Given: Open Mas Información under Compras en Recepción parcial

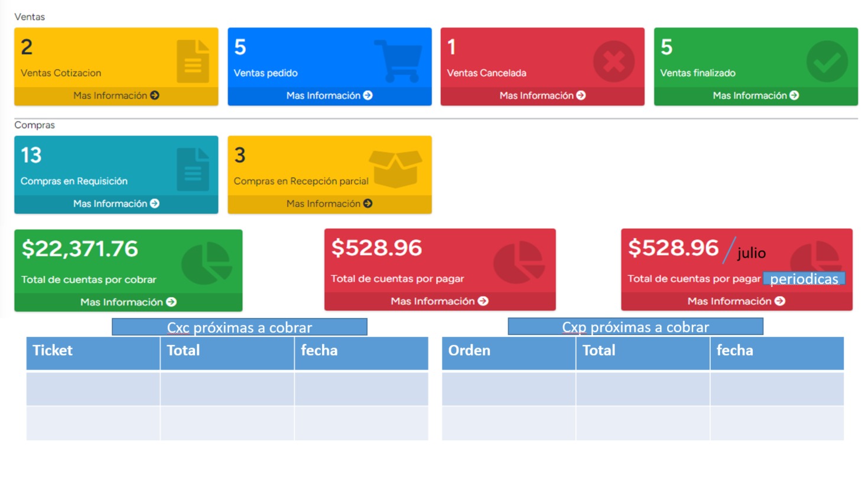Looking at the screenshot, I should (329, 204).
